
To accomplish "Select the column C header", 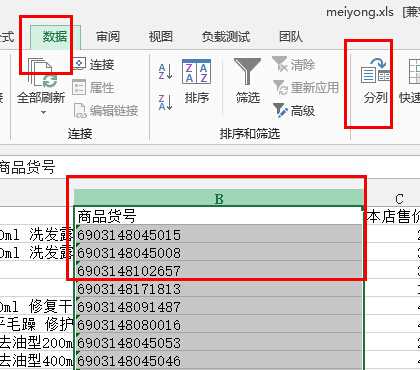I will point(392,198).
